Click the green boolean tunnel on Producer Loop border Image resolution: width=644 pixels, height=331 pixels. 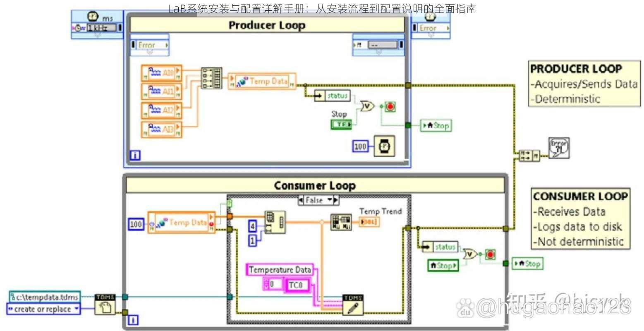pos(408,125)
